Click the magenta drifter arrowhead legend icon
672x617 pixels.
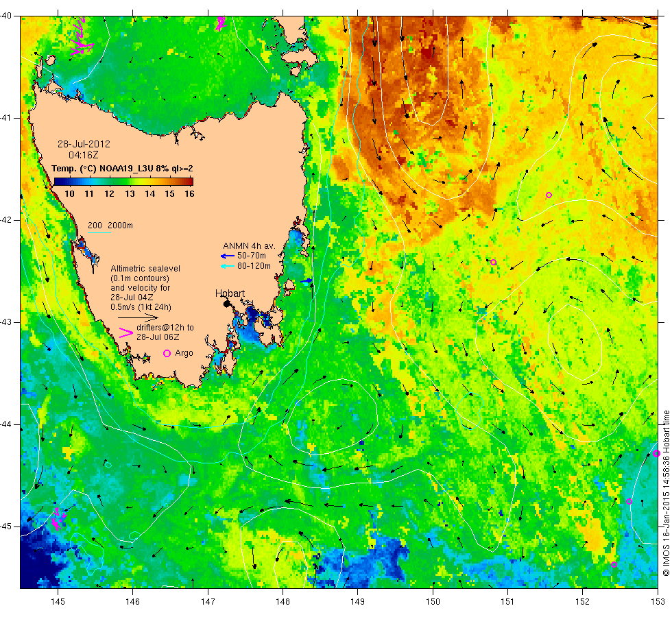(126, 333)
